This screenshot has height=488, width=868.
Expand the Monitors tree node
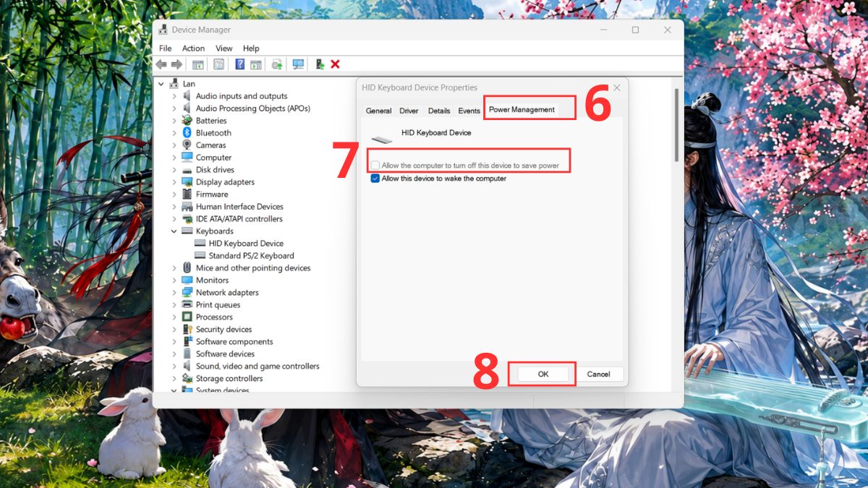(174, 281)
